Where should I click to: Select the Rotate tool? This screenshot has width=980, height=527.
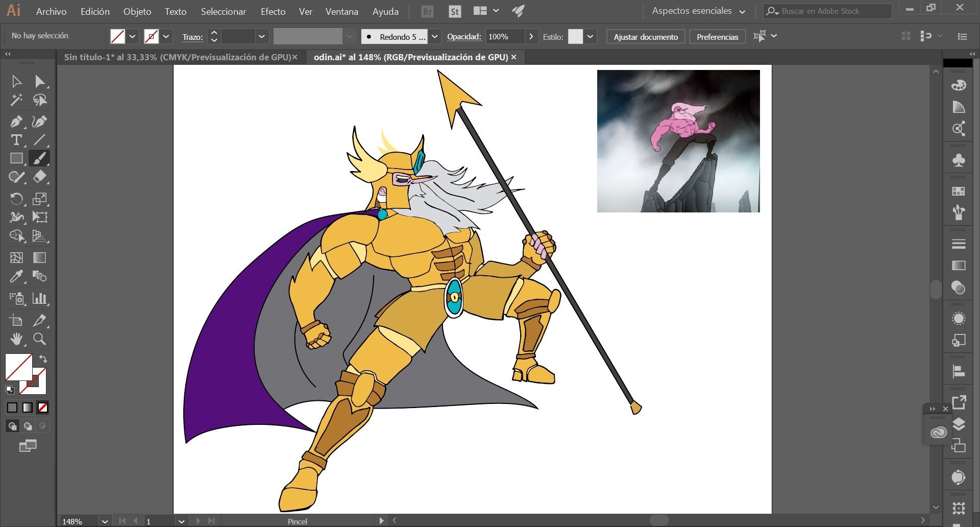click(16, 199)
